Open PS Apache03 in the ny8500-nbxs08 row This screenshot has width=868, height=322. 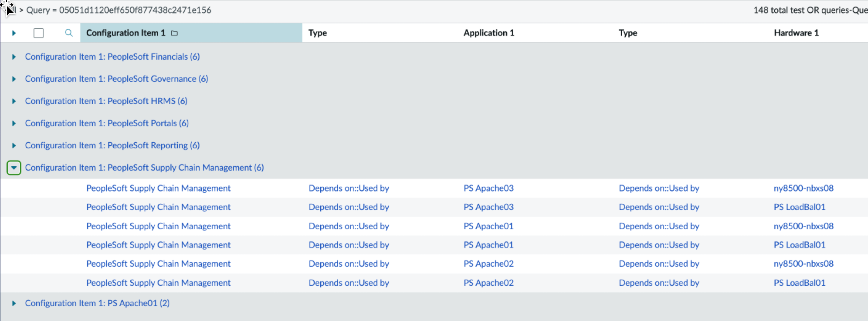(x=488, y=188)
